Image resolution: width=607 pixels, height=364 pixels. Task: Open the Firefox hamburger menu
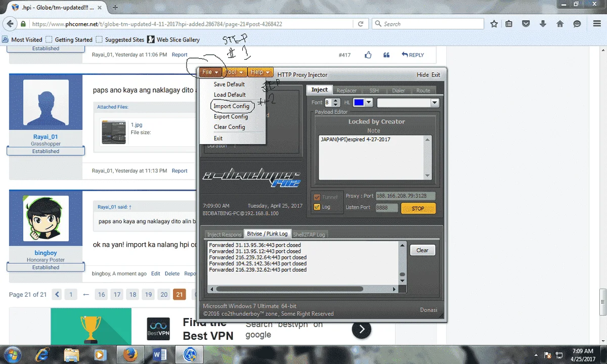pyautogui.click(x=596, y=24)
